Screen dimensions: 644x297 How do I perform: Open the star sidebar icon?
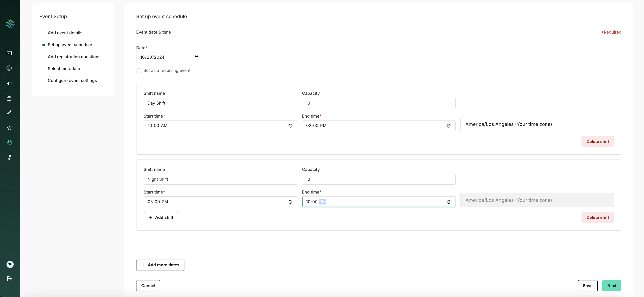[9, 128]
